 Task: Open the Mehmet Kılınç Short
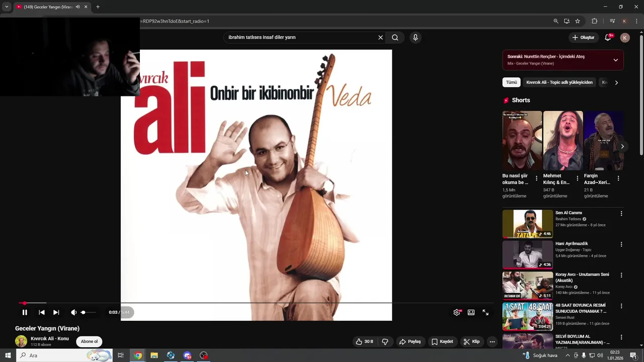tap(563, 141)
